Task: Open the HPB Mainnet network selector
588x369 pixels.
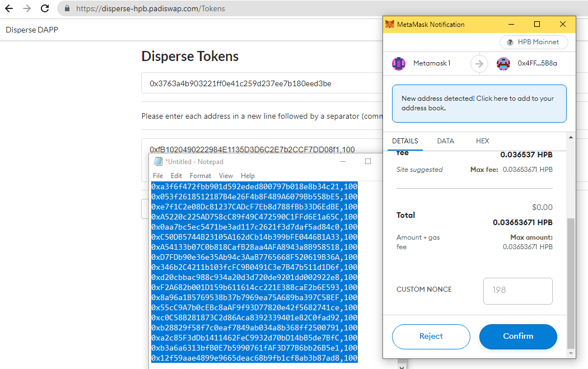Action: click(534, 42)
